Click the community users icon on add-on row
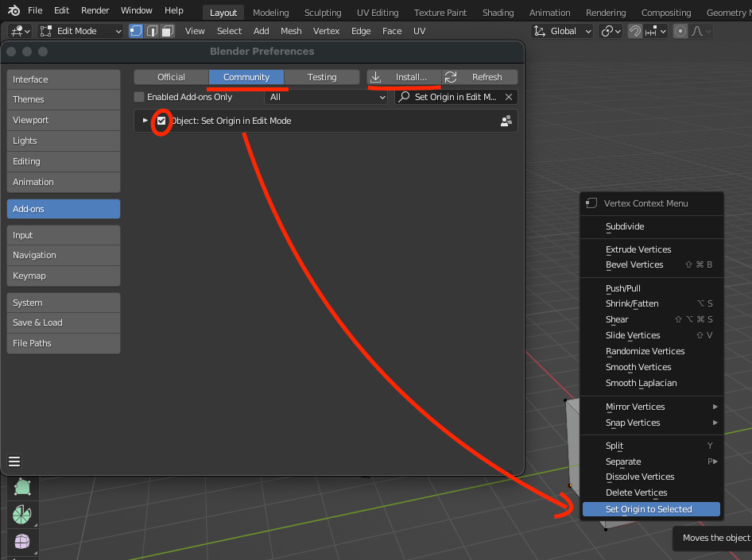 (506, 121)
